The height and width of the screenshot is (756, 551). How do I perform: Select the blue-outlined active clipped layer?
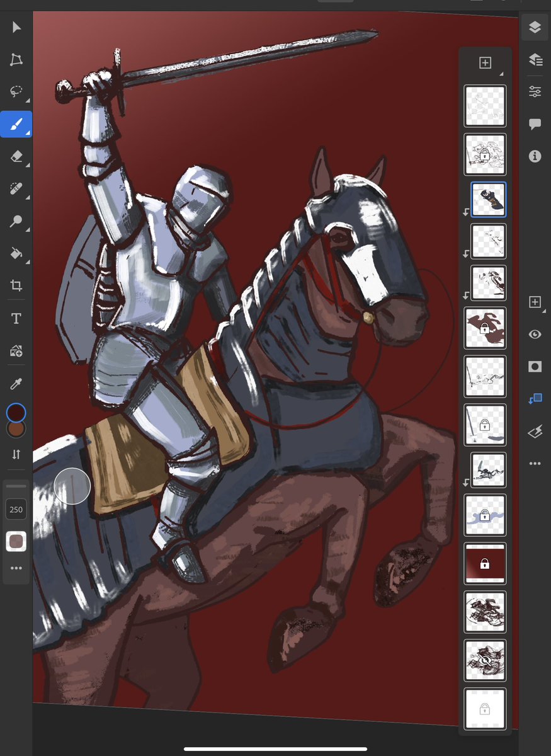click(488, 200)
